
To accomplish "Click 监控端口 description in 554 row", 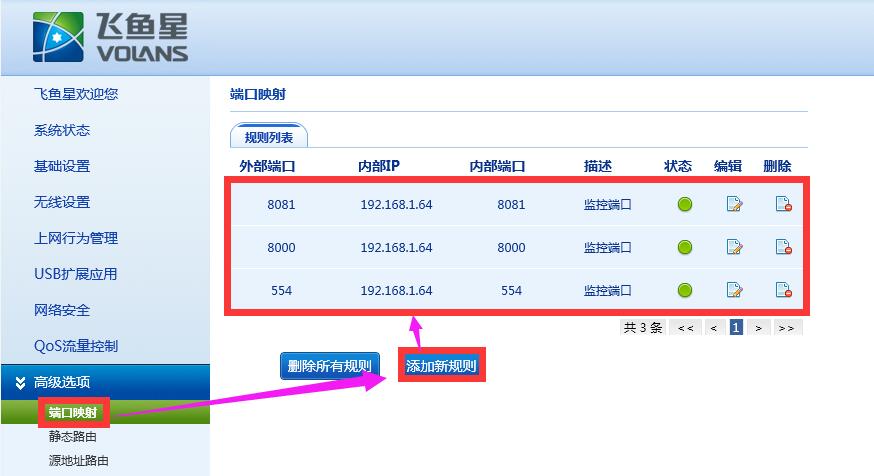I will [608, 290].
